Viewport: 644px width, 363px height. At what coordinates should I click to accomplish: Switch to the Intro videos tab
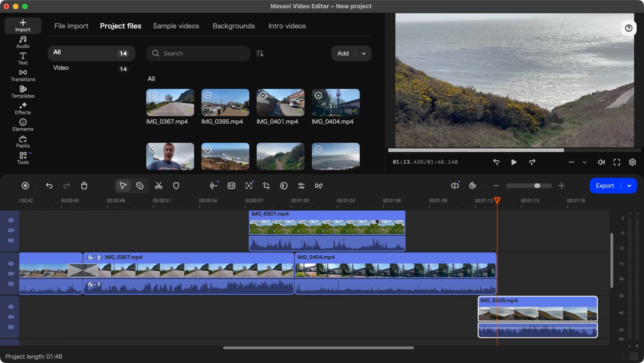tap(287, 26)
